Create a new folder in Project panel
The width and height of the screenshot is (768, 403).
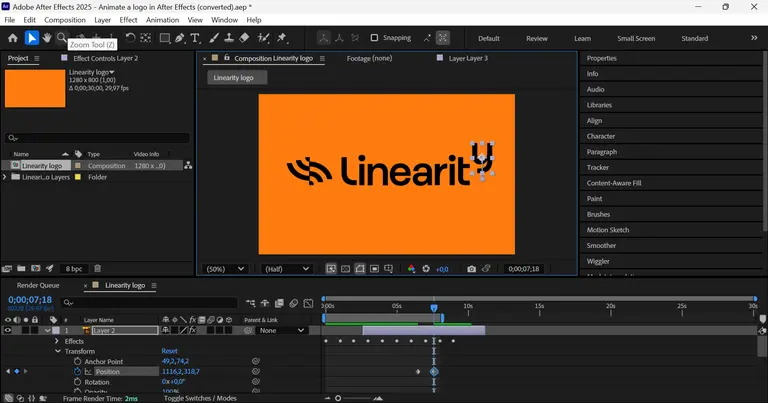click(x=21, y=268)
